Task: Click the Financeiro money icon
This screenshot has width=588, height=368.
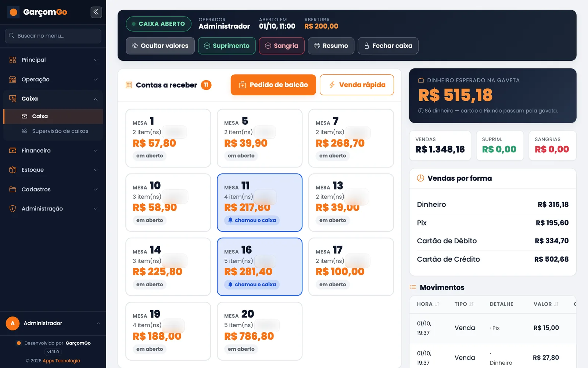Action: coord(12,151)
